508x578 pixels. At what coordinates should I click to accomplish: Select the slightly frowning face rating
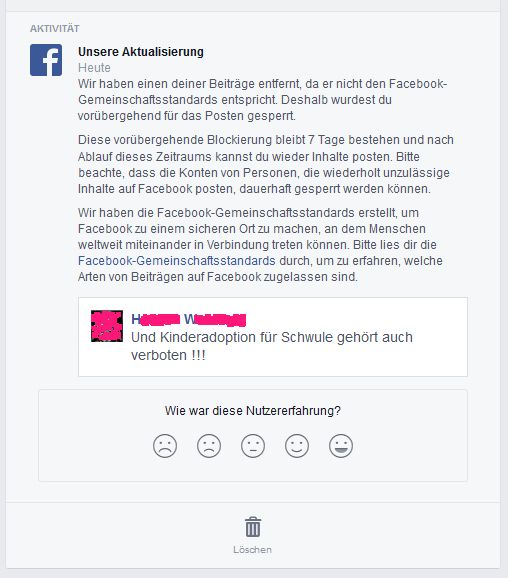coord(209,446)
